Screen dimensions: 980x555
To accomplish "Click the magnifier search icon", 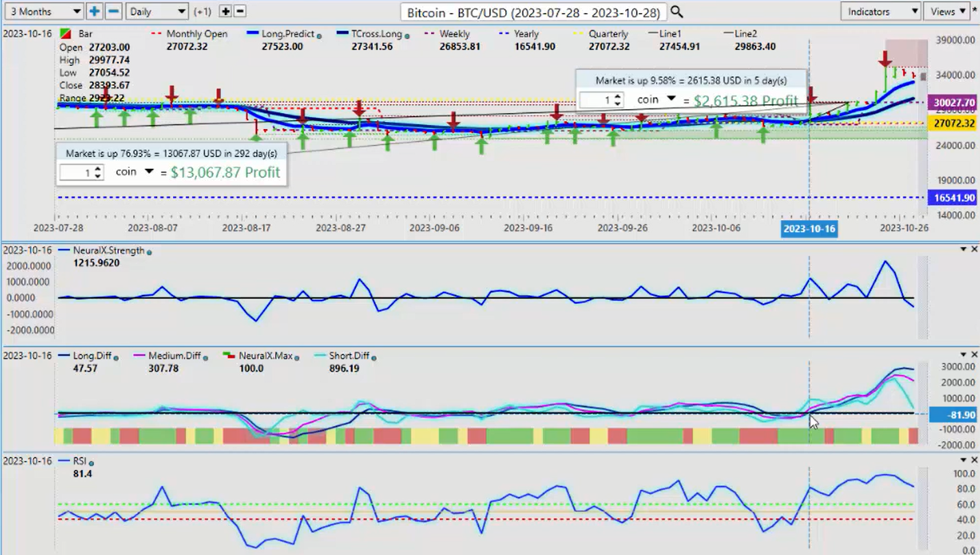I will tap(677, 12).
